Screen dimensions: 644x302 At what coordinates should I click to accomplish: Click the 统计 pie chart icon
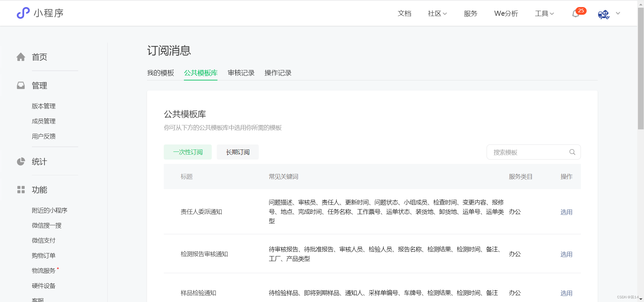coord(21,162)
